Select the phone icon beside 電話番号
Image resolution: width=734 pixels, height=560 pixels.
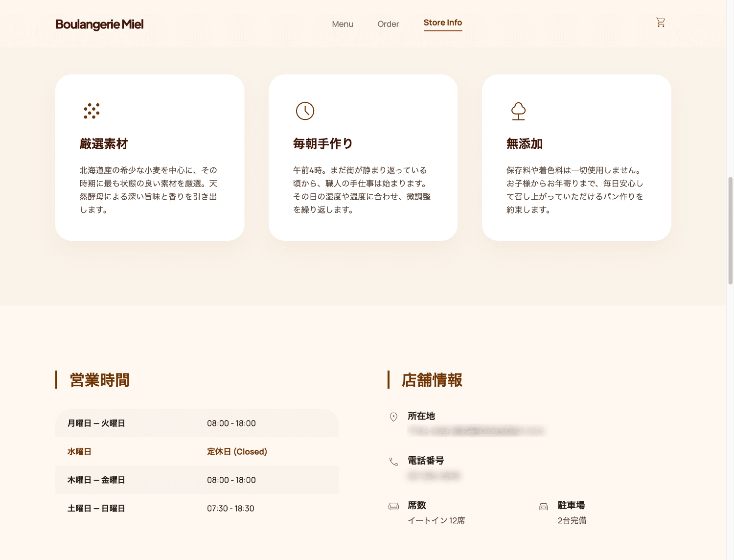coord(393,461)
